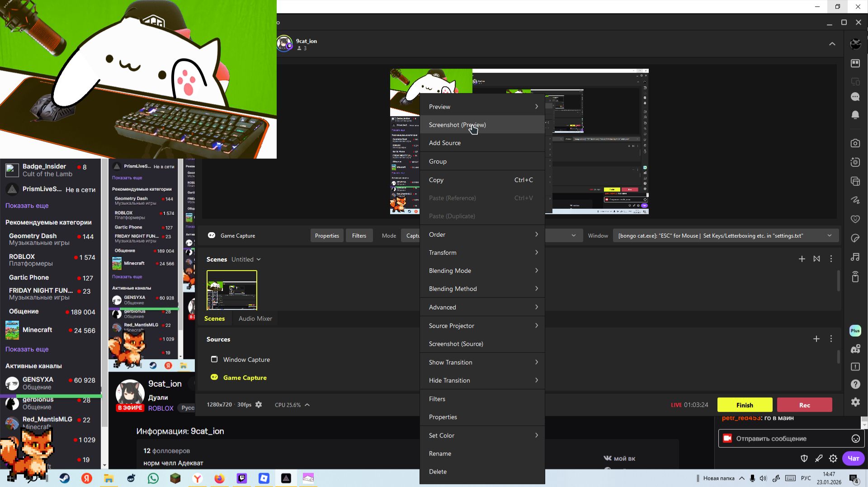Select Window Capture source

point(246,360)
